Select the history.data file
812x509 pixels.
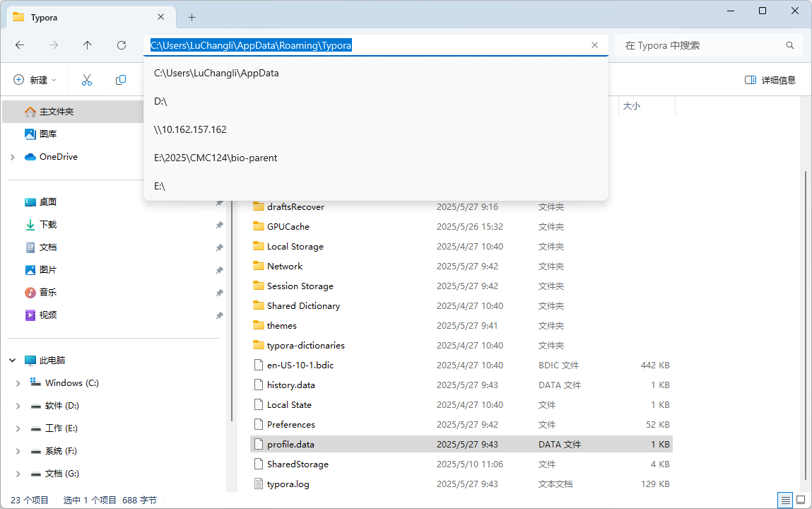(461, 385)
